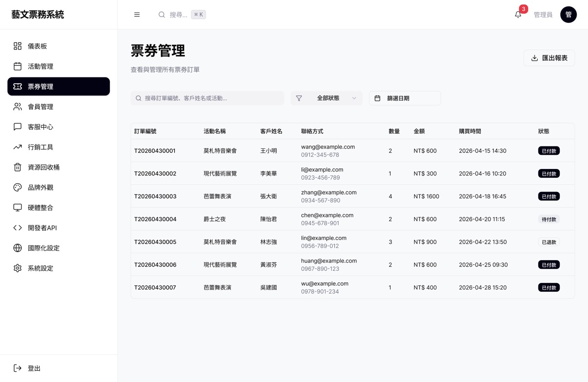
Task: Go to 儀表板 in the sidebar
Action: click(59, 46)
